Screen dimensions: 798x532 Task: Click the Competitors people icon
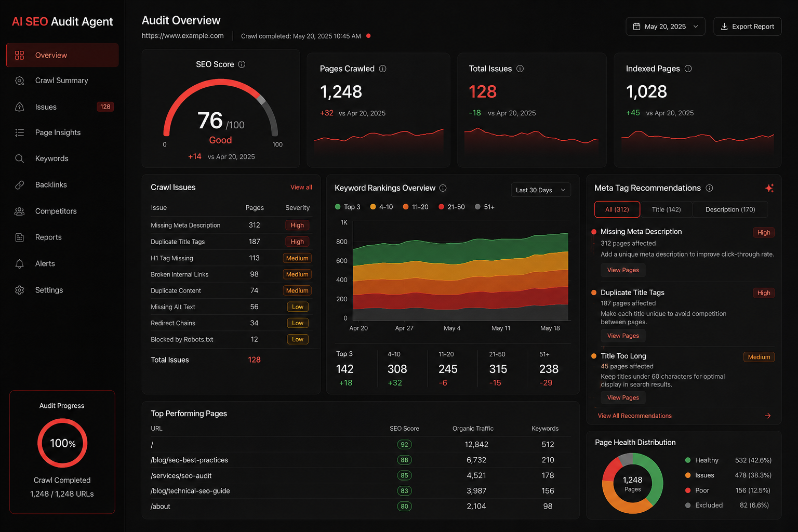(x=19, y=211)
